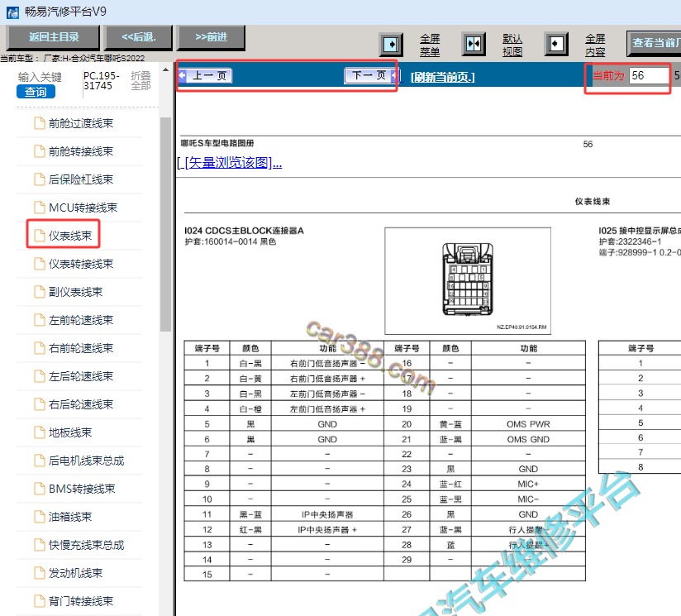Click the MIC+ function cell
The height and width of the screenshot is (616, 681).
528,484
